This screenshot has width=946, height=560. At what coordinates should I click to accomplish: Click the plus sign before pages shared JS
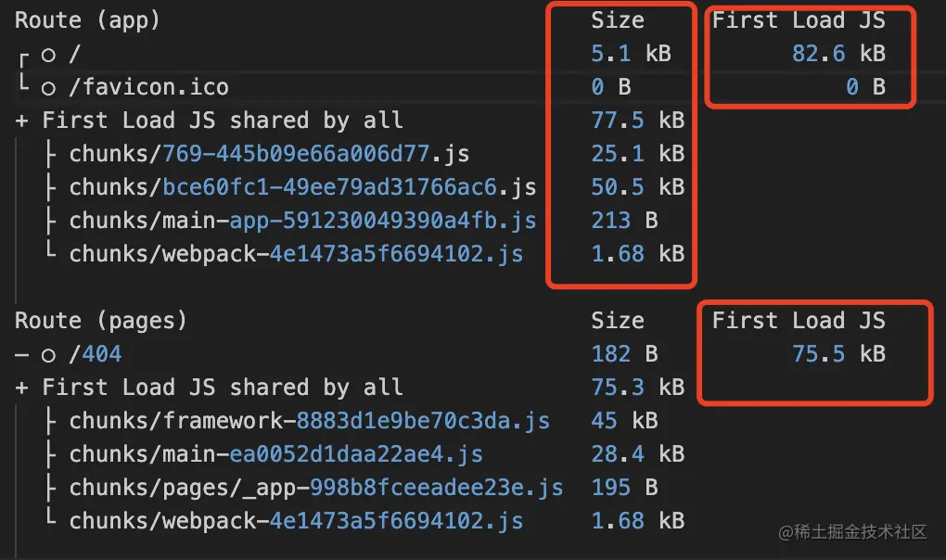(21, 388)
